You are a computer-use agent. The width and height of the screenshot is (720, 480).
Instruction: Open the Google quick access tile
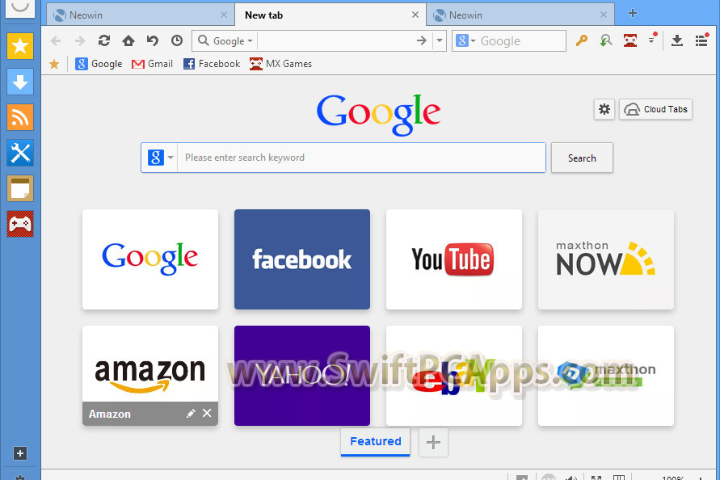point(150,259)
